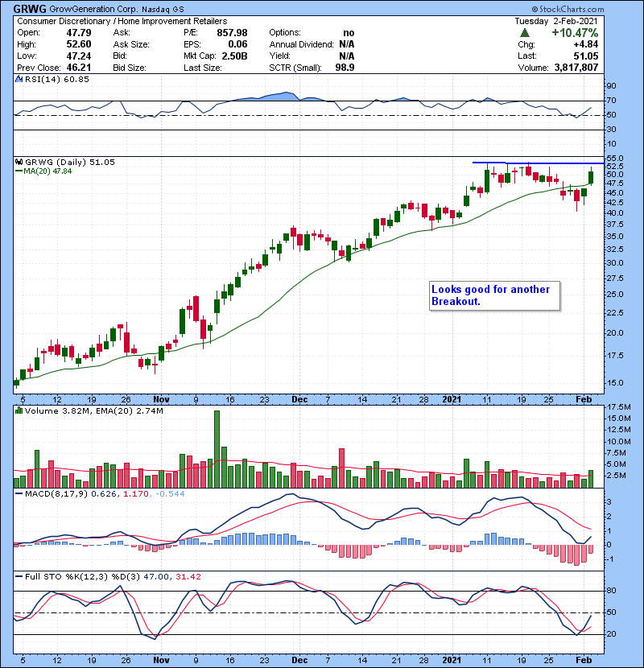Click the 55.0 price axis label

click(x=614, y=158)
